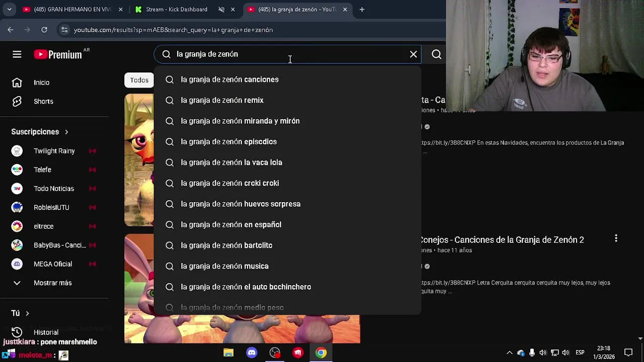The height and width of the screenshot is (362, 644).
Task: Go to YouTube Premium home logo
Action: [58, 54]
